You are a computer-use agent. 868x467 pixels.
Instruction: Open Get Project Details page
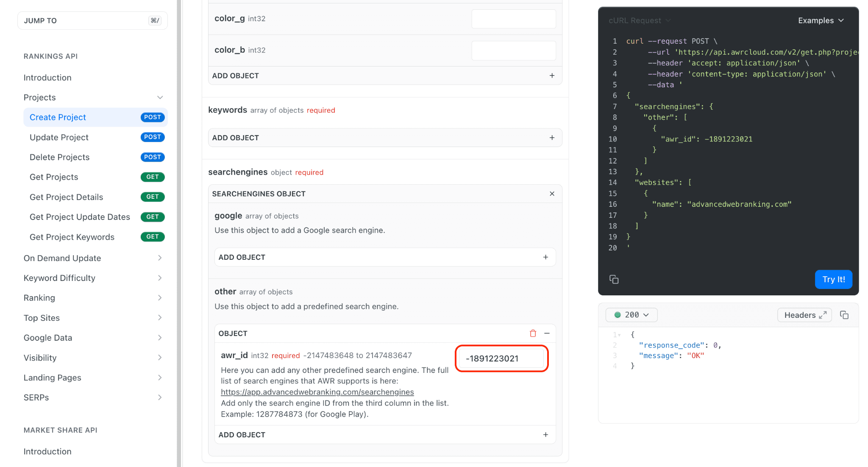coord(95,197)
